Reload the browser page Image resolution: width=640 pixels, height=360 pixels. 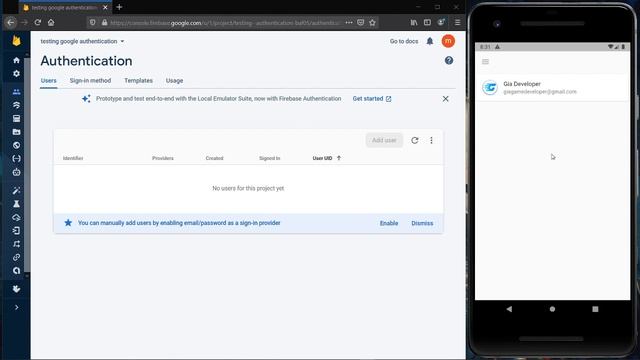(x=38, y=22)
